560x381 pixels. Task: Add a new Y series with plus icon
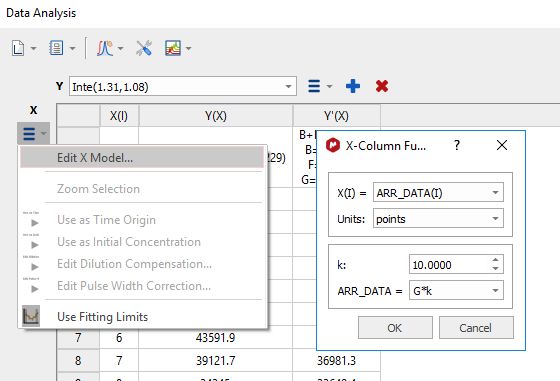(353, 86)
